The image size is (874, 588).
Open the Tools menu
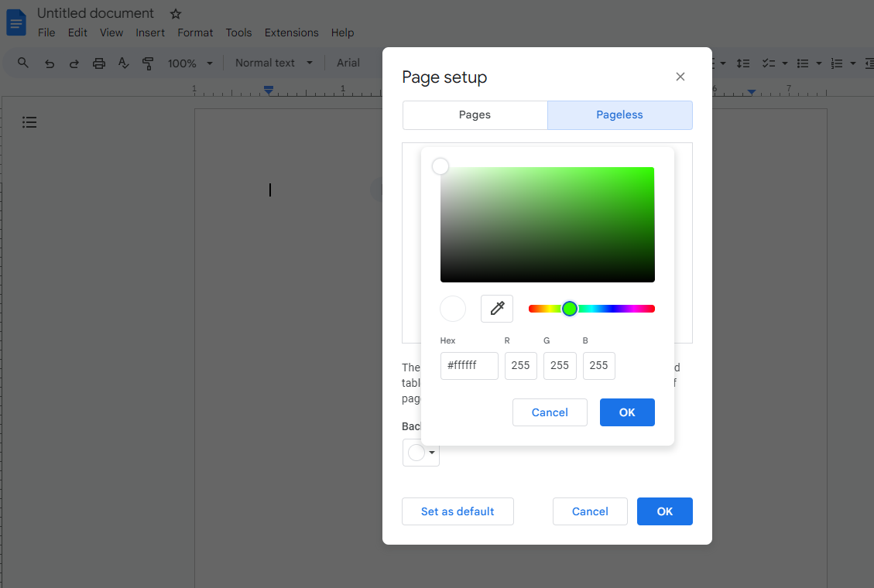pos(238,32)
